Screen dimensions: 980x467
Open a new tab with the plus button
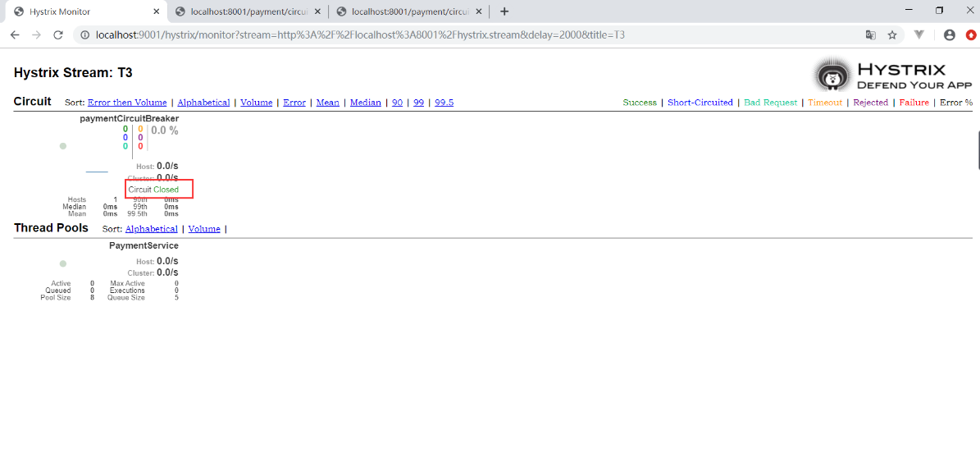pos(504,11)
